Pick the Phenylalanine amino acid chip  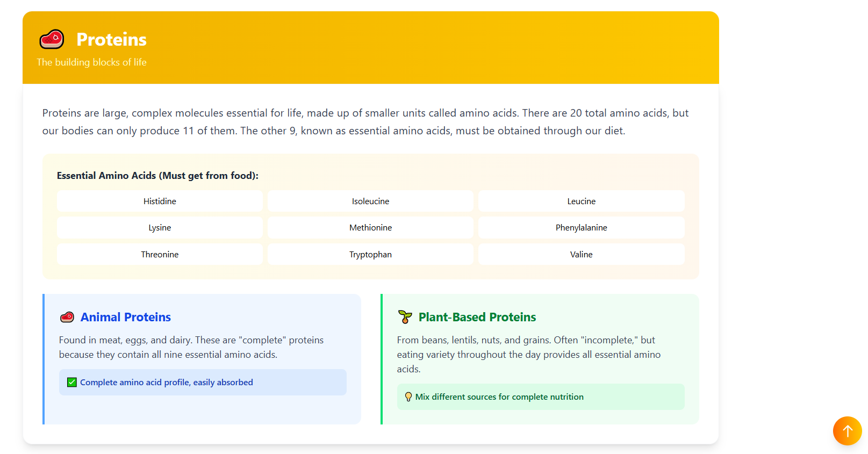(581, 228)
